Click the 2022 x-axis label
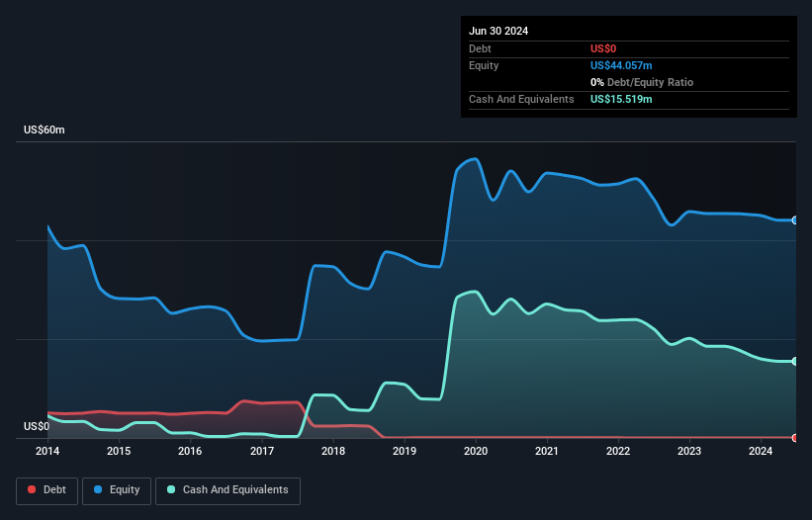Image resolution: width=812 pixels, height=520 pixels. (x=618, y=451)
